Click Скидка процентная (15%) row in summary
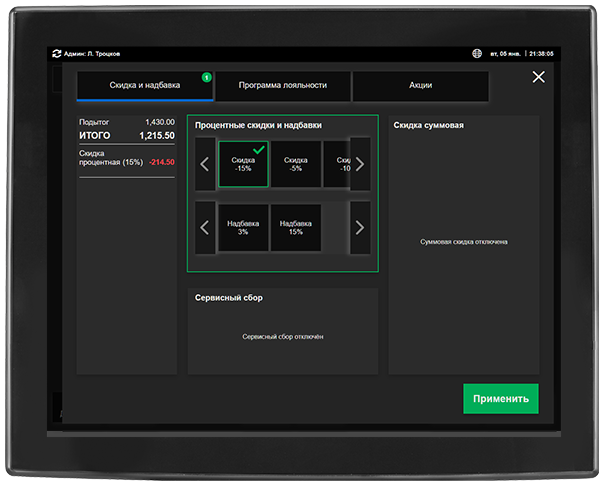This screenshot has width=604, height=488. (127, 158)
